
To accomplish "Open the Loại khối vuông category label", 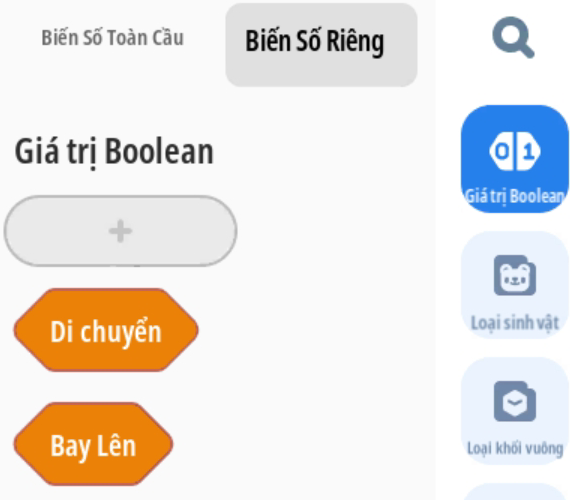I will click(x=515, y=448).
